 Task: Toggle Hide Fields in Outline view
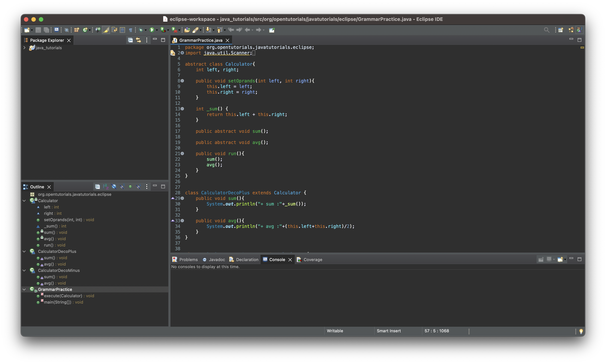pyautogui.click(x=114, y=187)
